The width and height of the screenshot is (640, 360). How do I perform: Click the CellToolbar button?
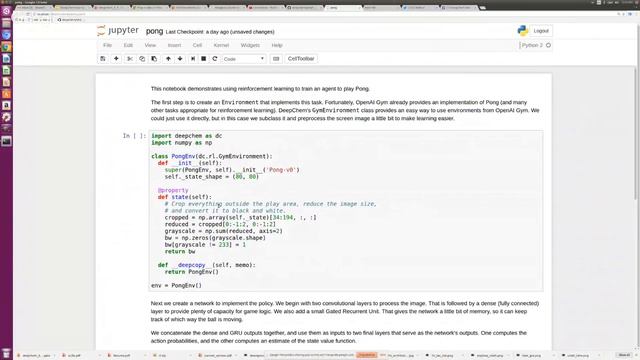click(x=301, y=59)
